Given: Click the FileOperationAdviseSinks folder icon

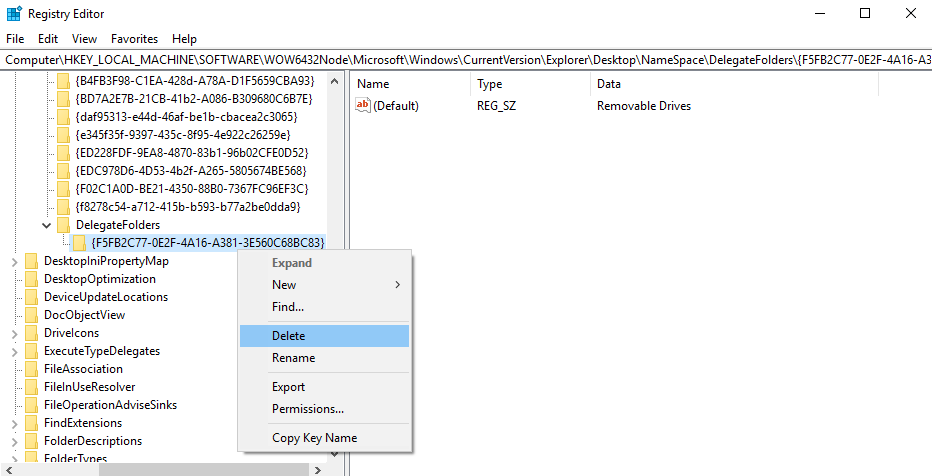Looking at the screenshot, I should pos(32,405).
